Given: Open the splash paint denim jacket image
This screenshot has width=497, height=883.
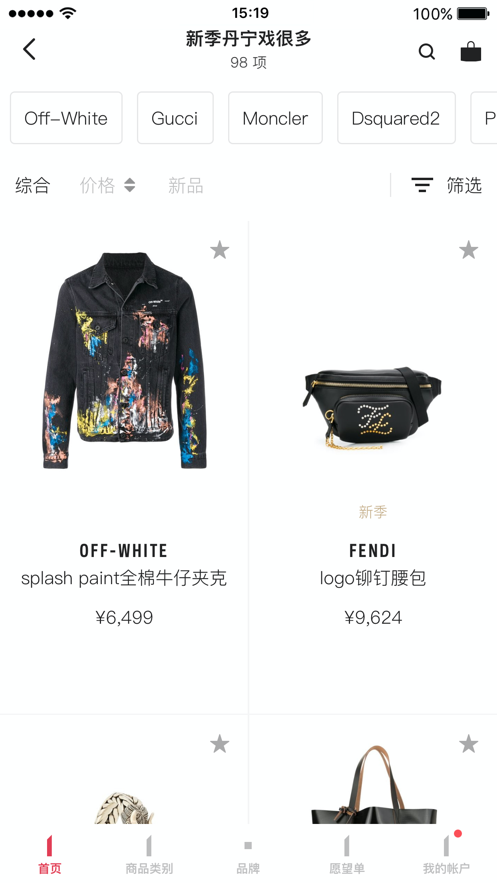Looking at the screenshot, I should [x=124, y=360].
